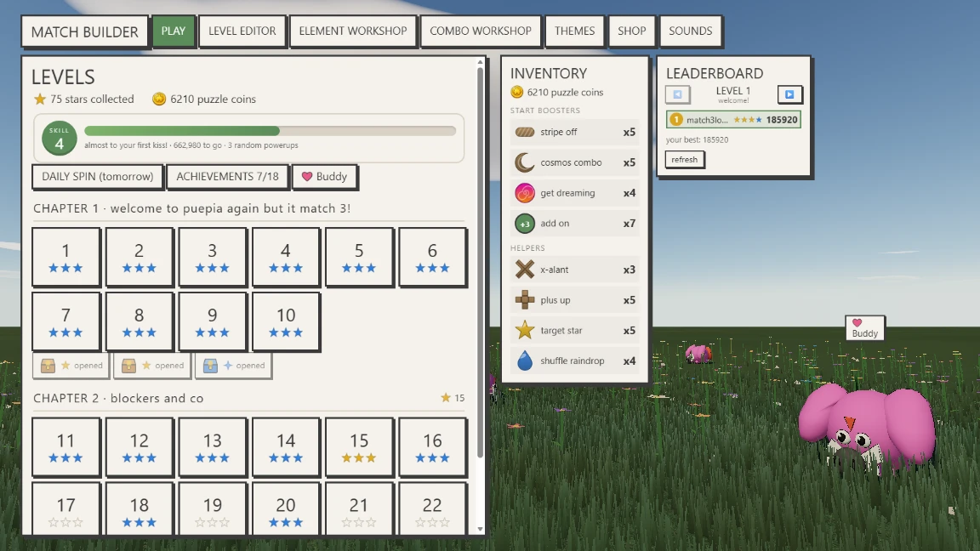The image size is (980, 551).
Task: Click the rank 1 medal on leaderboard
Action: pyautogui.click(x=676, y=119)
